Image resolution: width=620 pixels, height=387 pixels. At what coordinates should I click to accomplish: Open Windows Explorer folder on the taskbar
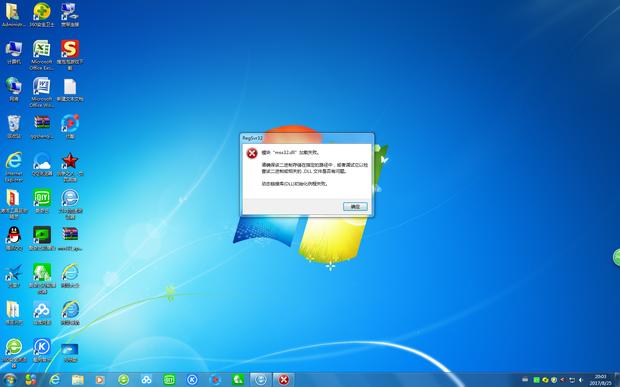click(x=78, y=379)
